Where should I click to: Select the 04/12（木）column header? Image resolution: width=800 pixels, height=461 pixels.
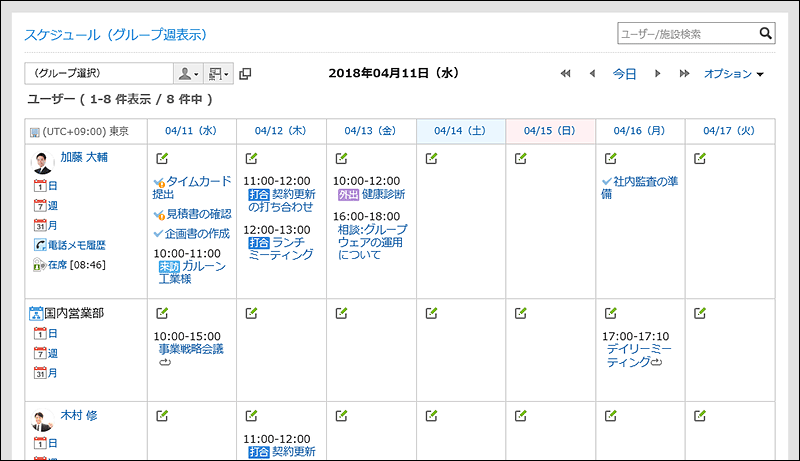(x=281, y=131)
